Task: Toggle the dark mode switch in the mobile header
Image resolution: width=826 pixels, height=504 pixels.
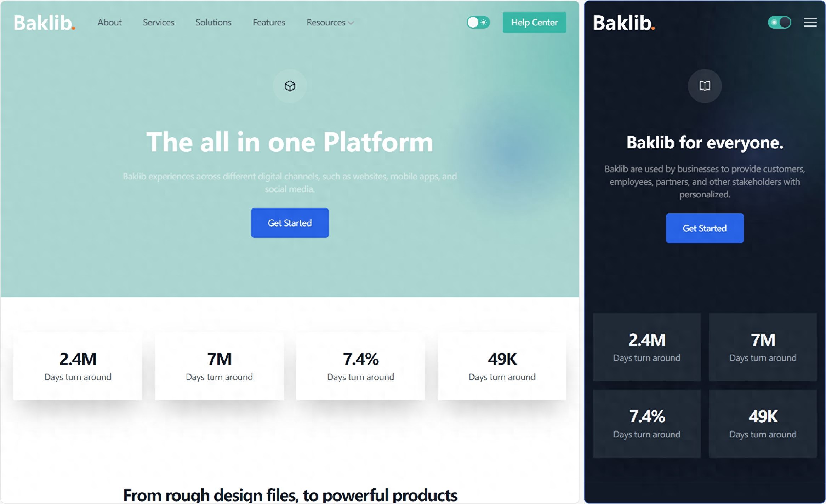Action: coord(779,22)
